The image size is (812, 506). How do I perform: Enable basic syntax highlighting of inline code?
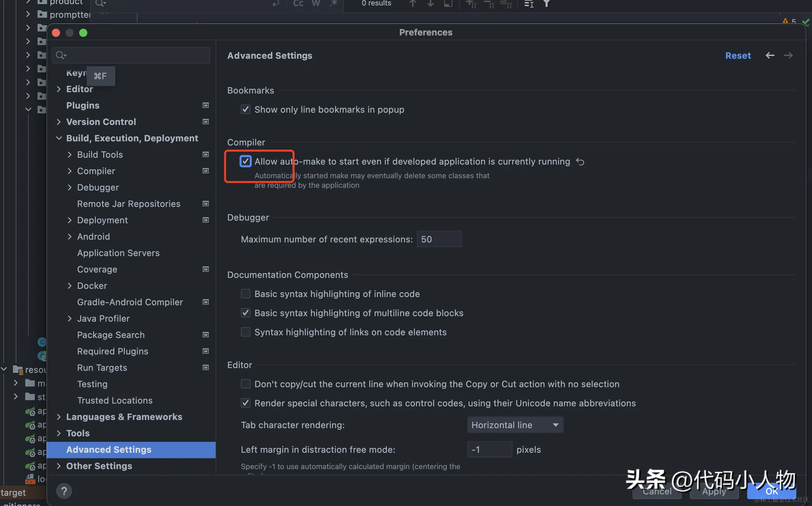(246, 294)
